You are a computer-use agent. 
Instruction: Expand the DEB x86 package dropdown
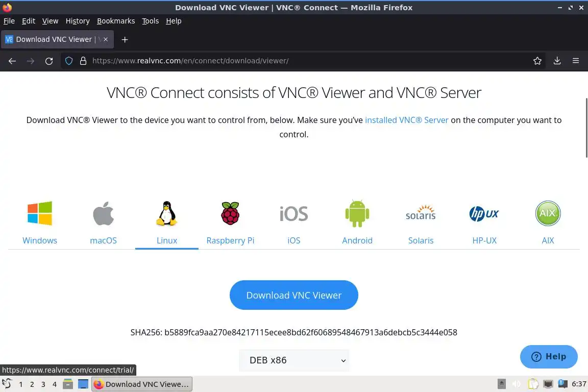click(294, 360)
